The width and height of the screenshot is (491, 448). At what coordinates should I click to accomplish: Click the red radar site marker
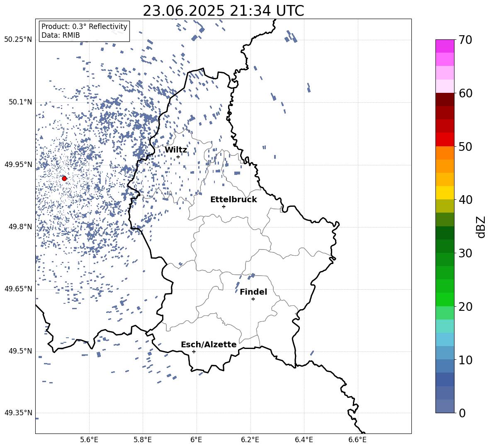[64, 179]
